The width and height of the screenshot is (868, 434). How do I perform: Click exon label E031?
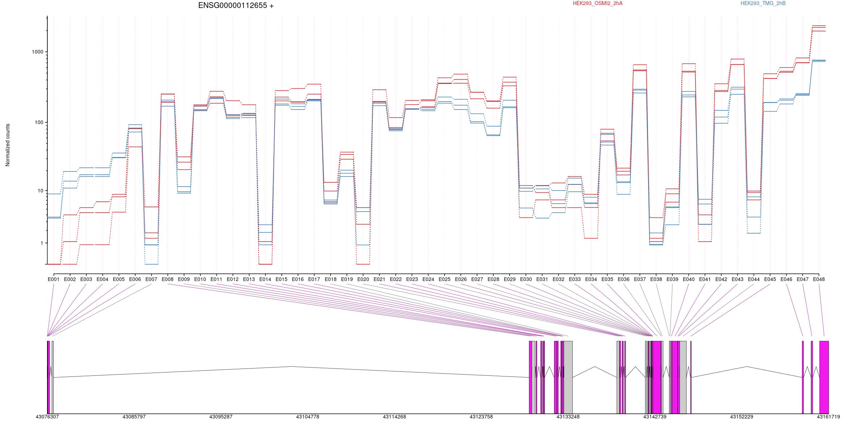click(x=542, y=279)
